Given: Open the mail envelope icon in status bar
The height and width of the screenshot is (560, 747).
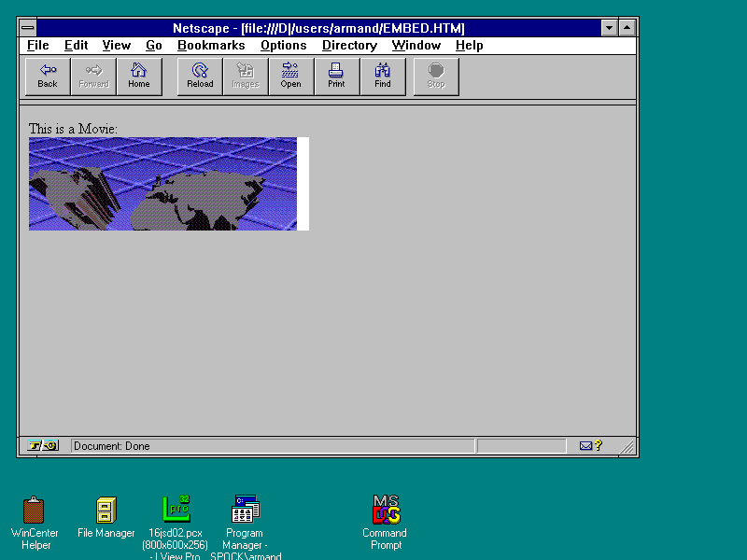Looking at the screenshot, I should (x=586, y=446).
